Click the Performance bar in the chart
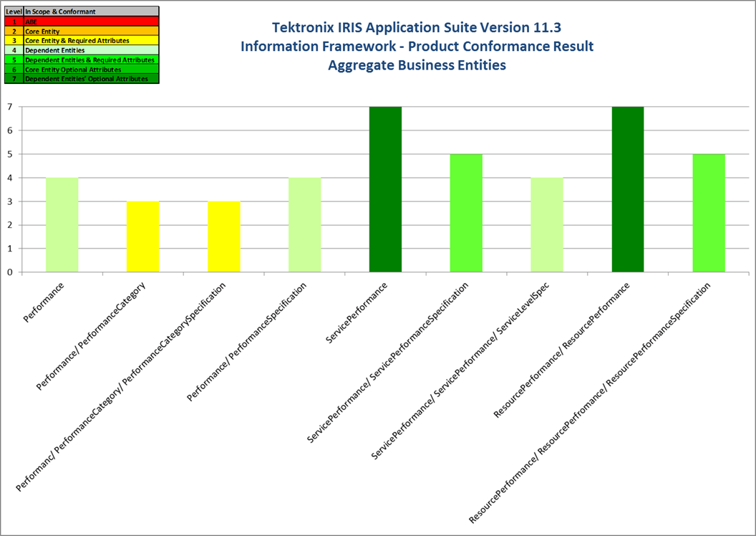Viewport: 756px width, 536px height. (62, 225)
